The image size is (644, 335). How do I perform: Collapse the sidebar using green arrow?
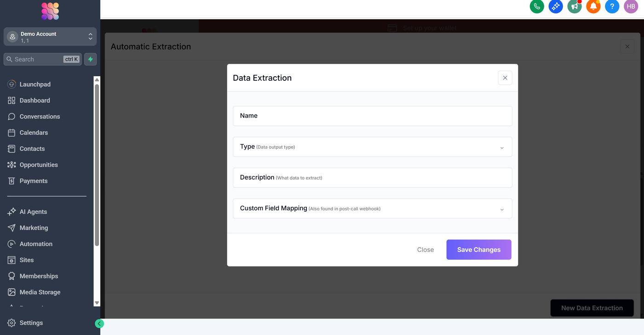tap(99, 324)
